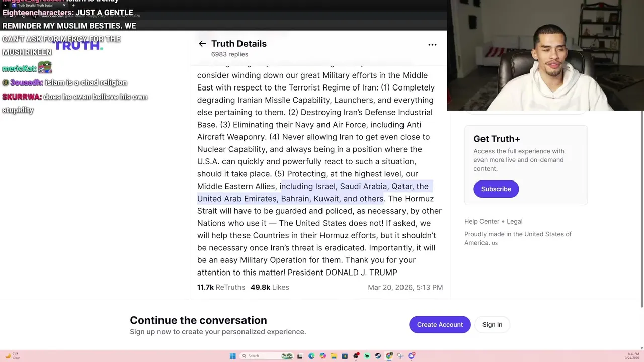Click the 6983 replies text

click(229, 54)
